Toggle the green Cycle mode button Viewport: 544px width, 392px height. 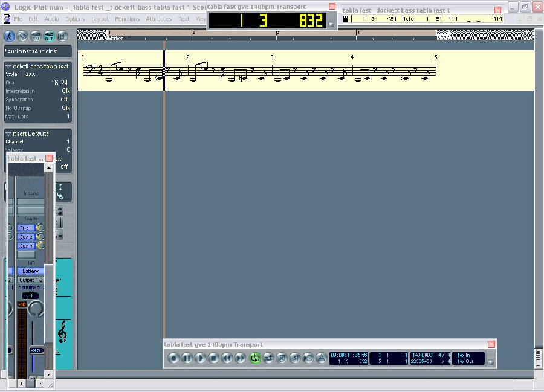point(254,358)
